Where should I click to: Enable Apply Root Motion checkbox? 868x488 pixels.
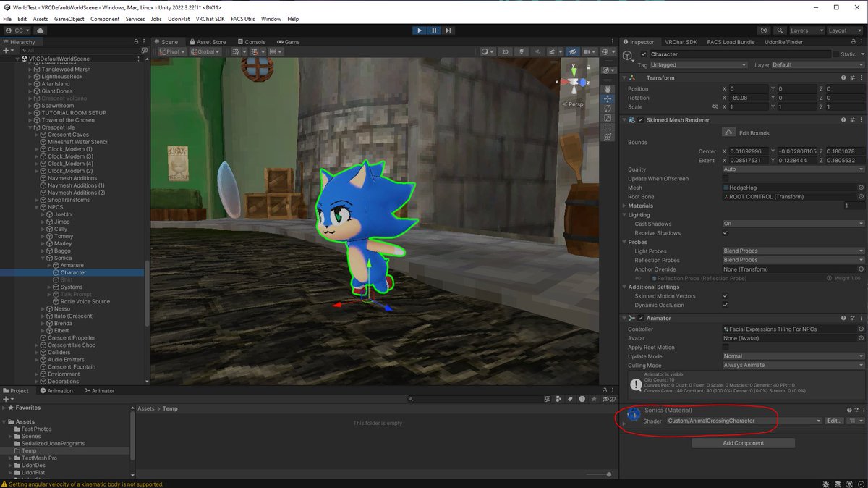[726, 347]
